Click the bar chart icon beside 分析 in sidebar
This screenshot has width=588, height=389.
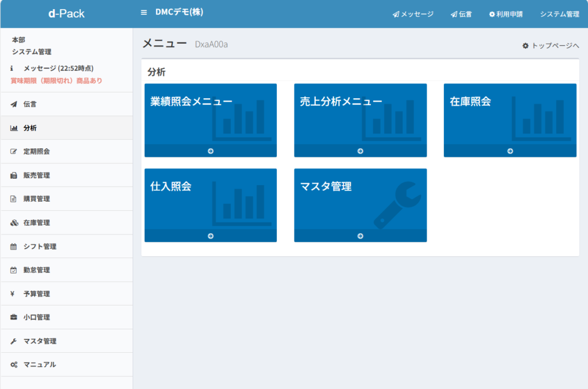pyautogui.click(x=14, y=128)
